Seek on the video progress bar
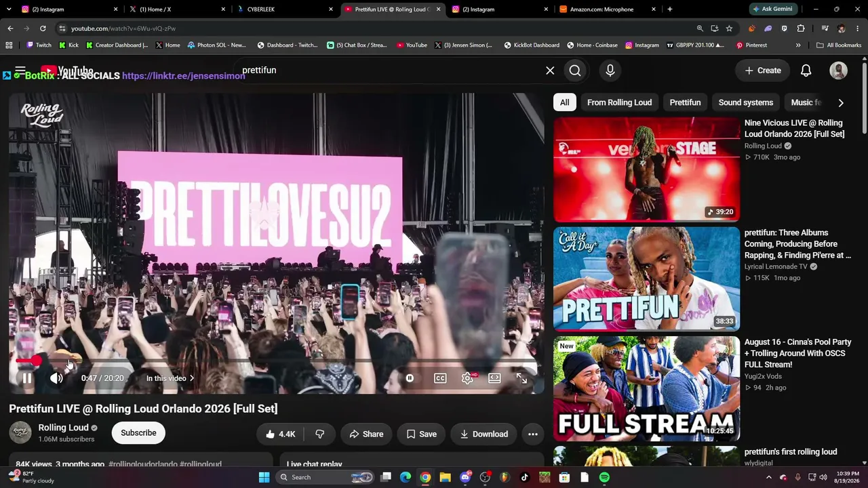The image size is (868, 488). pos(276,361)
